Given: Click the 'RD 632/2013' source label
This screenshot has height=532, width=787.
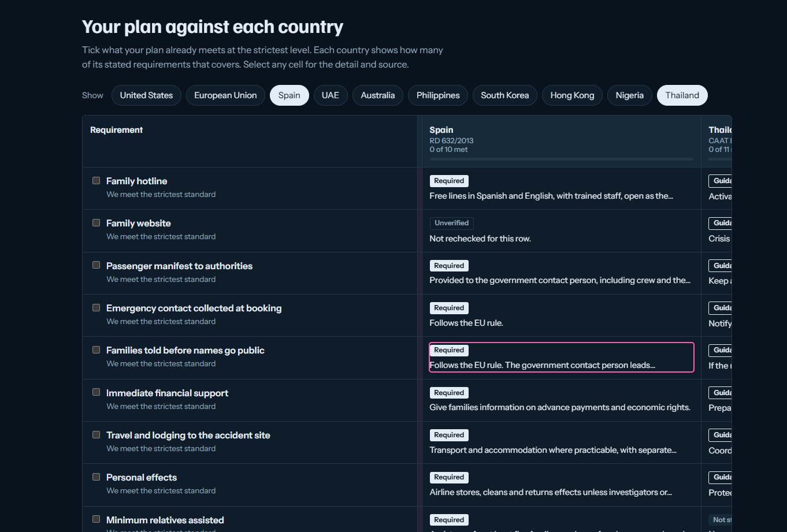Looking at the screenshot, I should (x=451, y=140).
